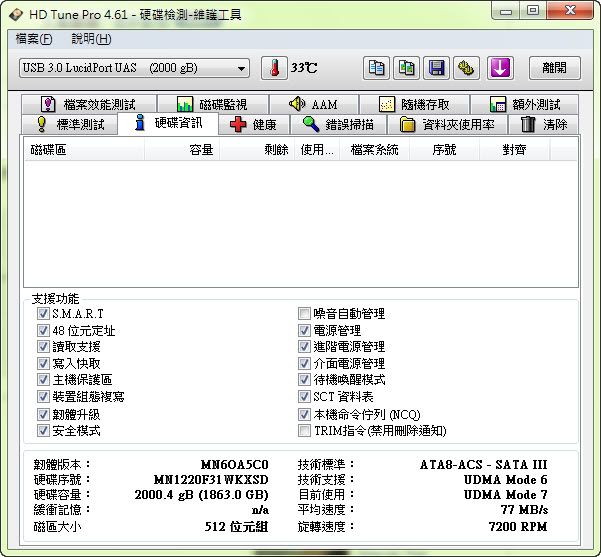
Task: Open the 說明 menu
Action: tap(91, 39)
